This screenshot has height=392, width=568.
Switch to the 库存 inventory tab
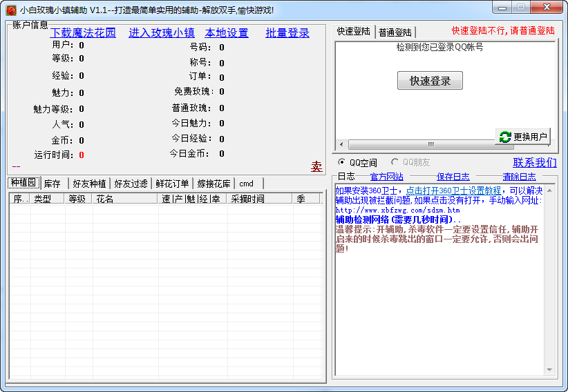[x=53, y=184]
